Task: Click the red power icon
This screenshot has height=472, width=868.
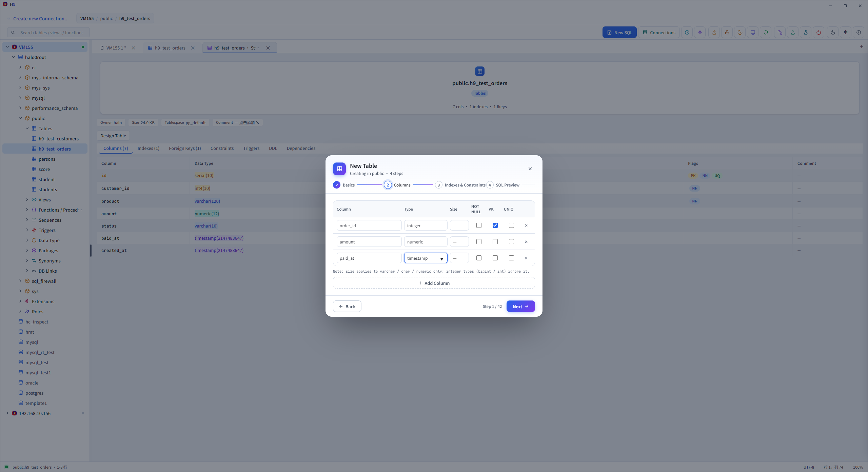Action: [818, 33]
